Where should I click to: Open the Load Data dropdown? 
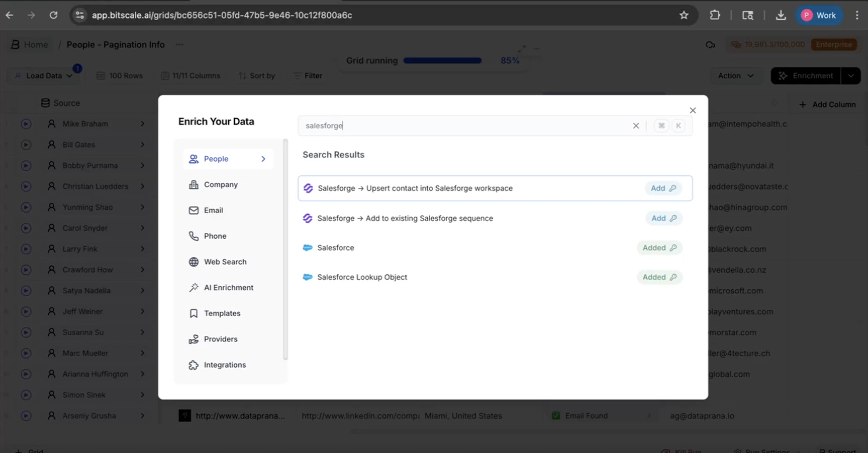click(x=44, y=76)
